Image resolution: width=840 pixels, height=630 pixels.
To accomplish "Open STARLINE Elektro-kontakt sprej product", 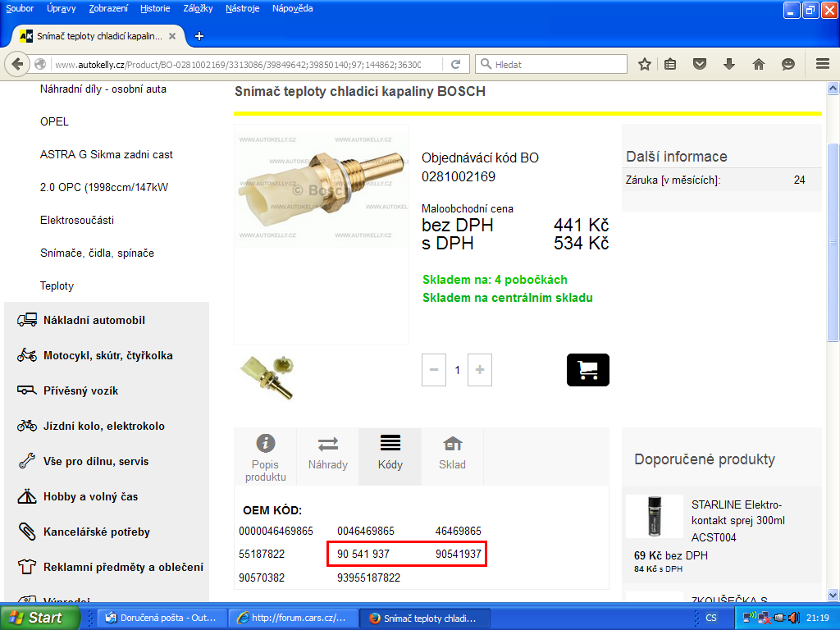I will click(737, 521).
